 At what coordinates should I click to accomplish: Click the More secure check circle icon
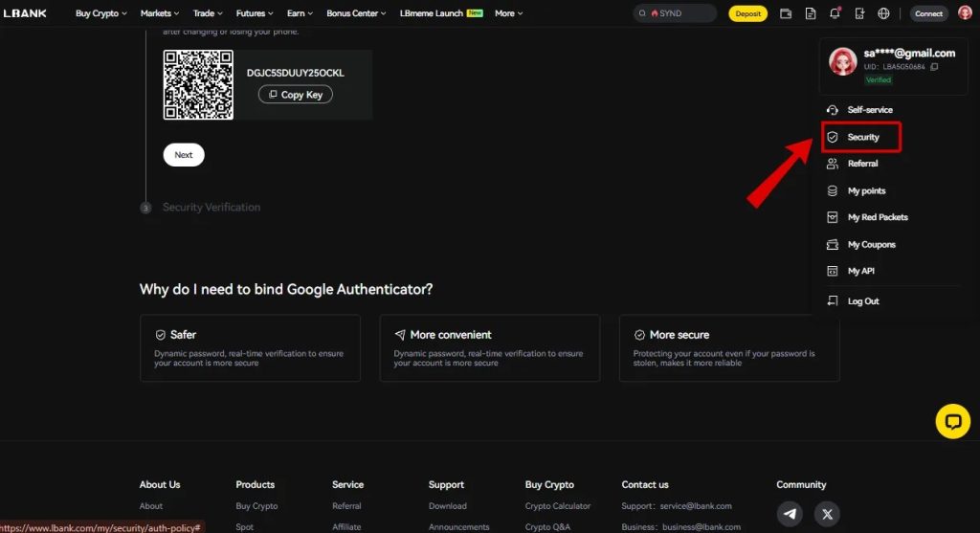(639, 335)
